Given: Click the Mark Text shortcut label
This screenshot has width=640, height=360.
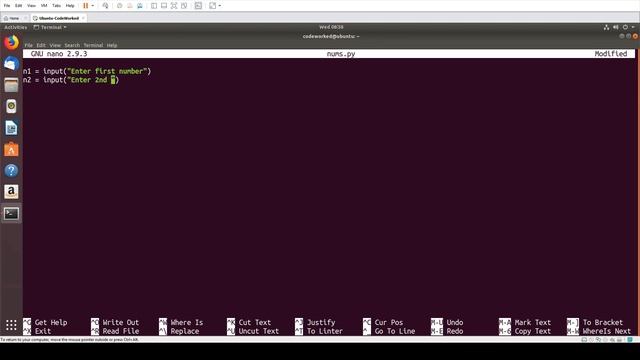Looking at the screenshot, I should click(x=533, y=322).
